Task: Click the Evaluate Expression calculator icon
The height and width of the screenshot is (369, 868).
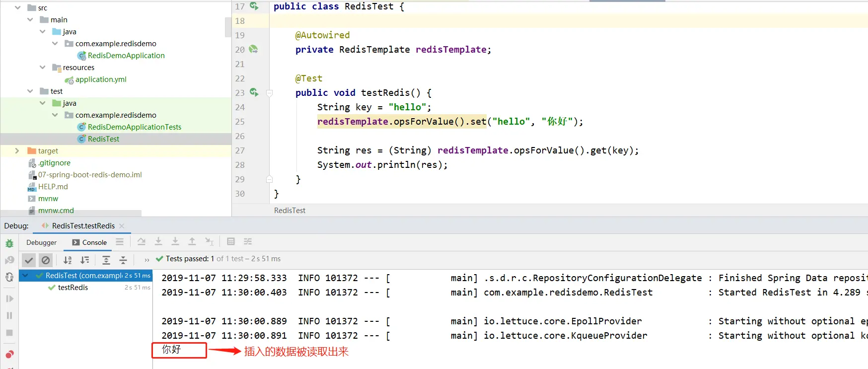Action: [231, 242]
